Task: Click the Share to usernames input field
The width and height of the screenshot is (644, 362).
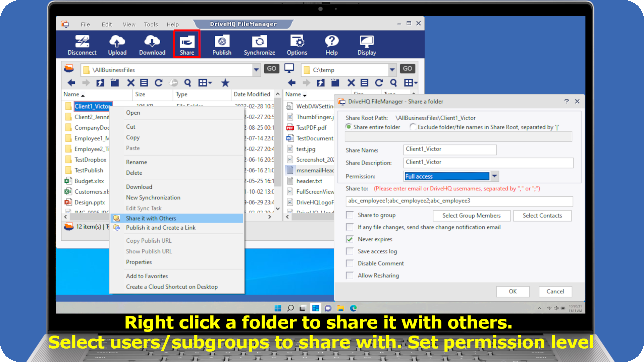Action: (x=459, y=201)
